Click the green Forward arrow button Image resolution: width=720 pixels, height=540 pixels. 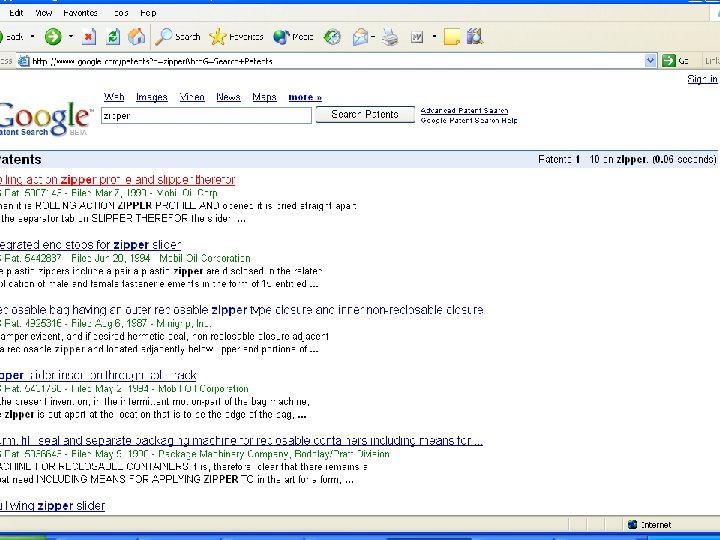pyautogui.click(x=53, y=36)
